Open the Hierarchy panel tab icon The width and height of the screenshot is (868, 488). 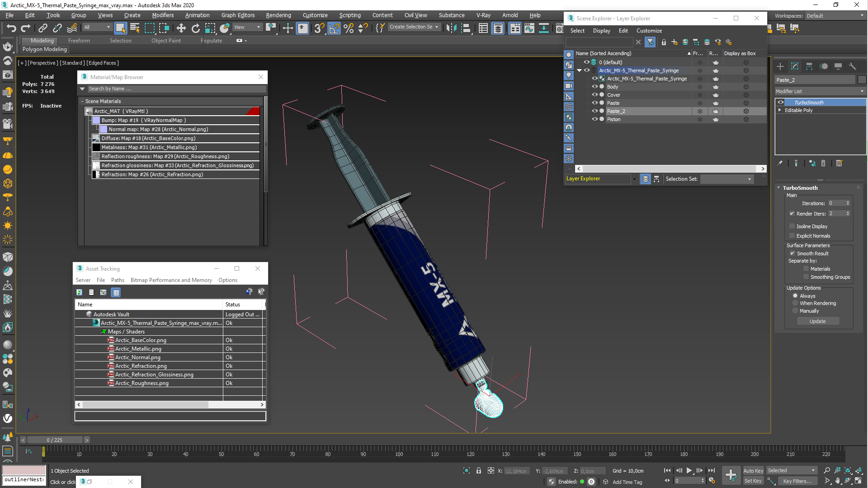pyautogui.click(x=809, y=66)
